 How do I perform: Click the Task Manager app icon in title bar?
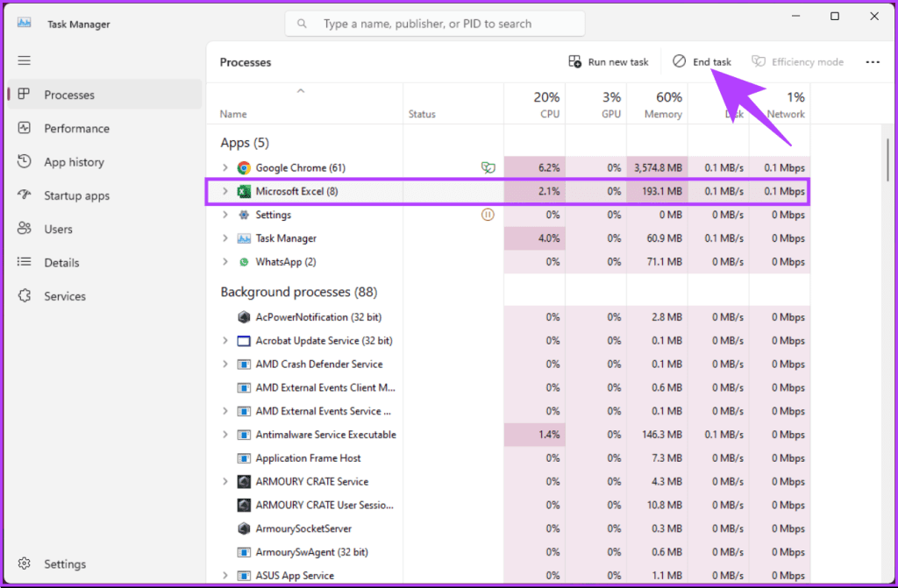[24, 23]
